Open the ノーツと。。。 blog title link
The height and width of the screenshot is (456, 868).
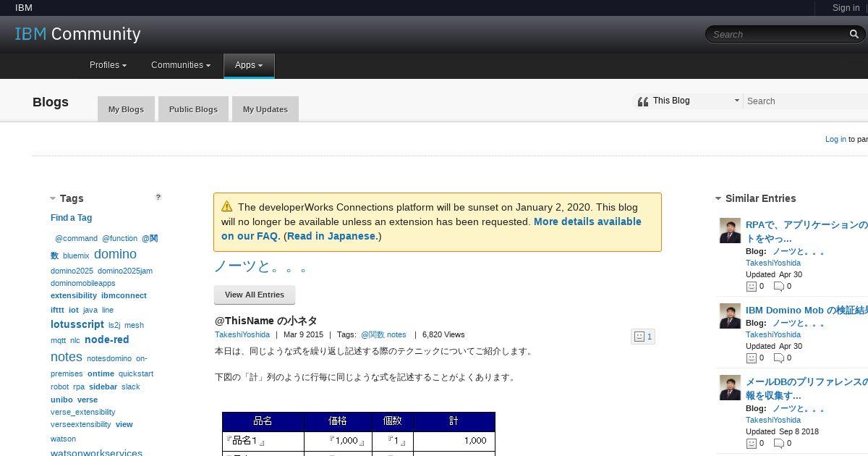[261, 266]
